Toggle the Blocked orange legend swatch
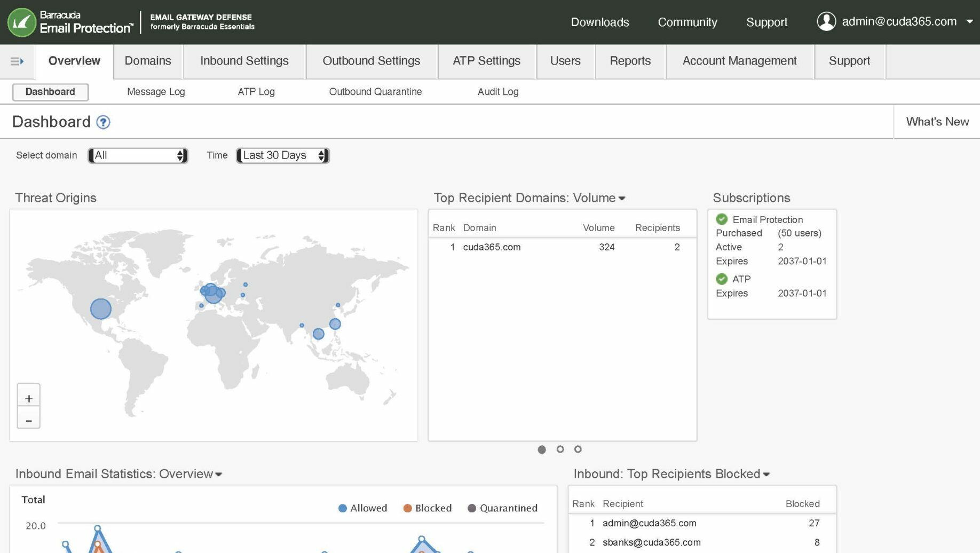 point(408,508)
